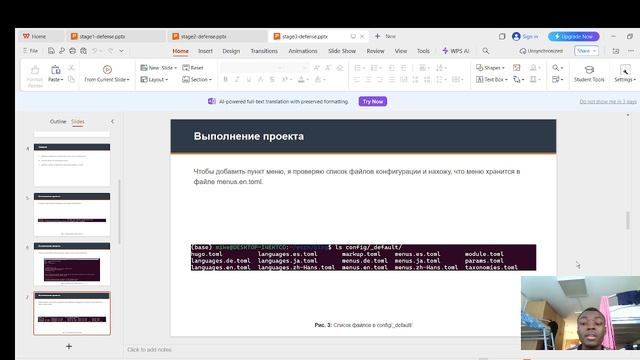Add new slide with plus button
The width and height of the screenshot is (640, 360).
[69, 347]
